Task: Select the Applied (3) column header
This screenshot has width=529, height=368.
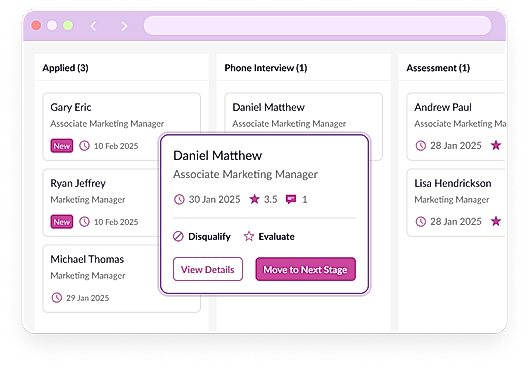Action: click(x=65, y=68)
